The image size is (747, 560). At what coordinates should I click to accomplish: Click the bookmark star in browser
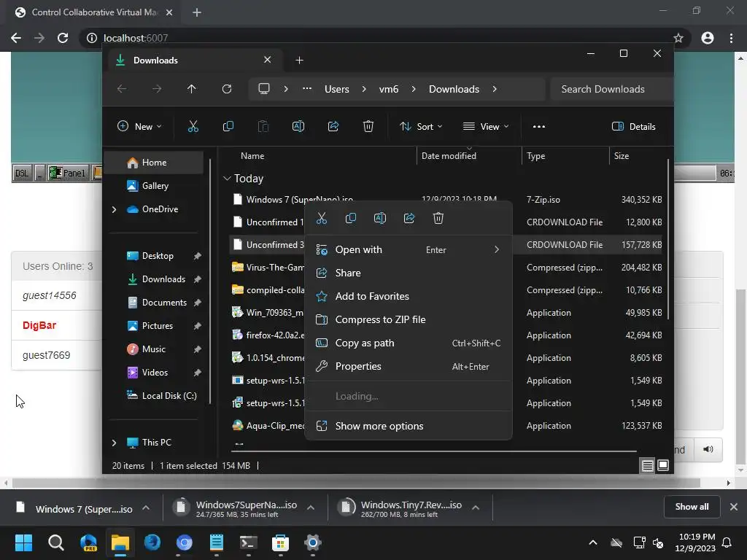coord(678,38)
